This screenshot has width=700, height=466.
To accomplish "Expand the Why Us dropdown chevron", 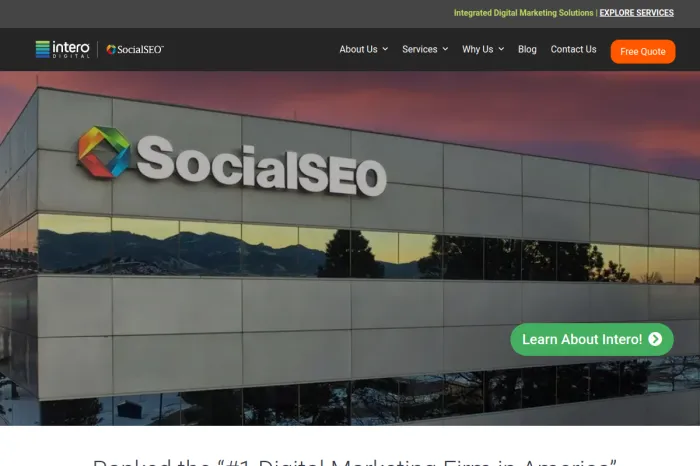I will pyautogui.click(x=501, y=49).
